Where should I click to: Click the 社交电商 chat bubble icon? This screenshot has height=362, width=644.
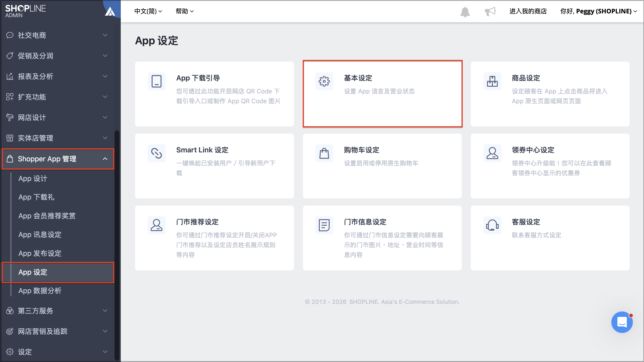click(10, 35)
